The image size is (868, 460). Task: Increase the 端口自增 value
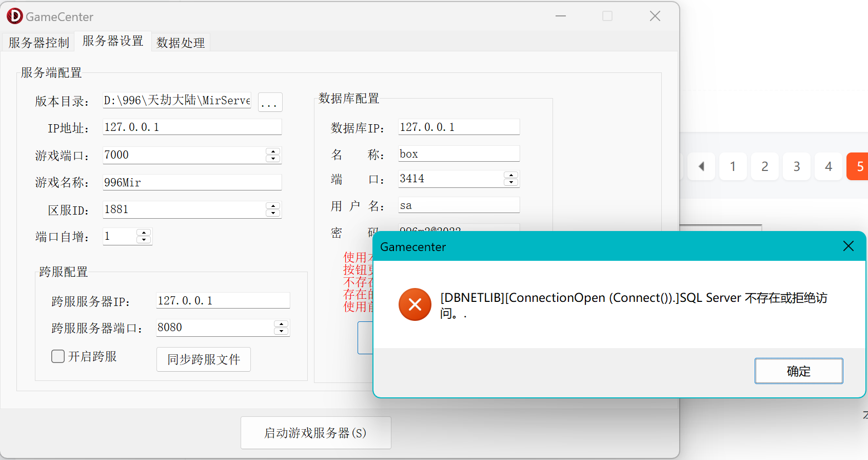click(x=144, y=233)
